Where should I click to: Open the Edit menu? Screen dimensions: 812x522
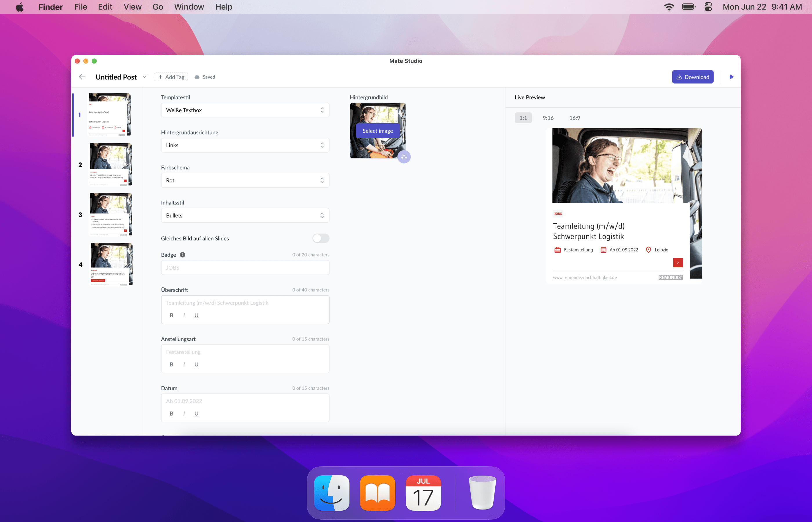(105, 7)
